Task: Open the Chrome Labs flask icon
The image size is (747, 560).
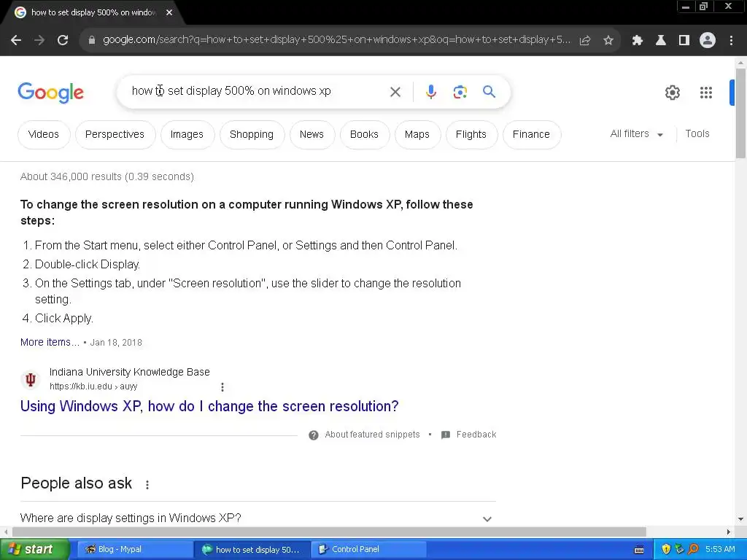Action: click(x=661, y=41)
